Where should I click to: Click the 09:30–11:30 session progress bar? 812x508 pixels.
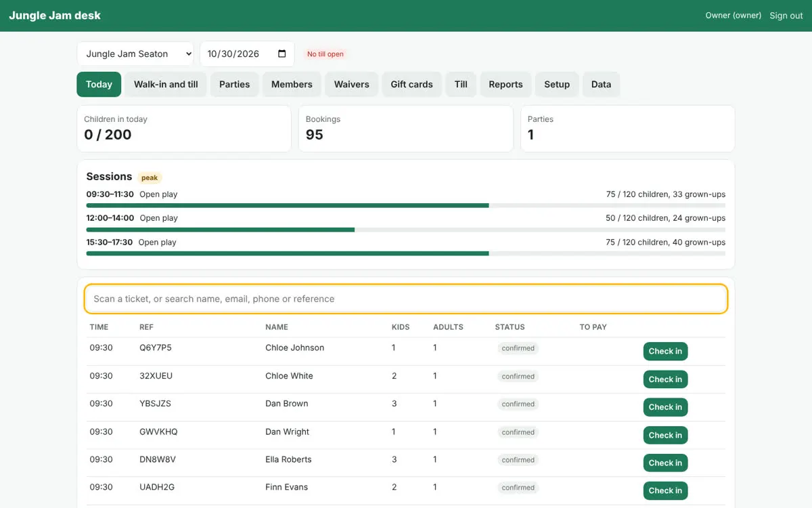pos(406,205)
